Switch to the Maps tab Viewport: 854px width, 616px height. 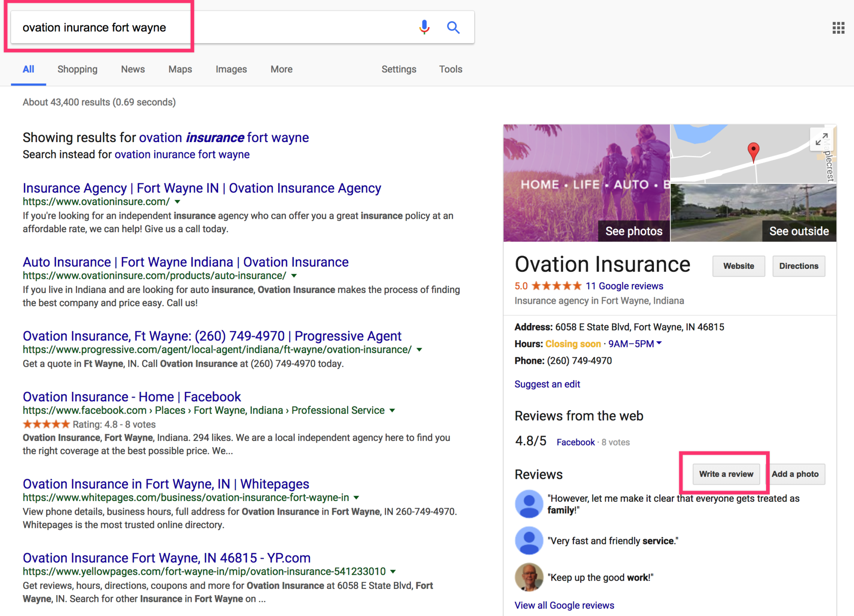180,69
